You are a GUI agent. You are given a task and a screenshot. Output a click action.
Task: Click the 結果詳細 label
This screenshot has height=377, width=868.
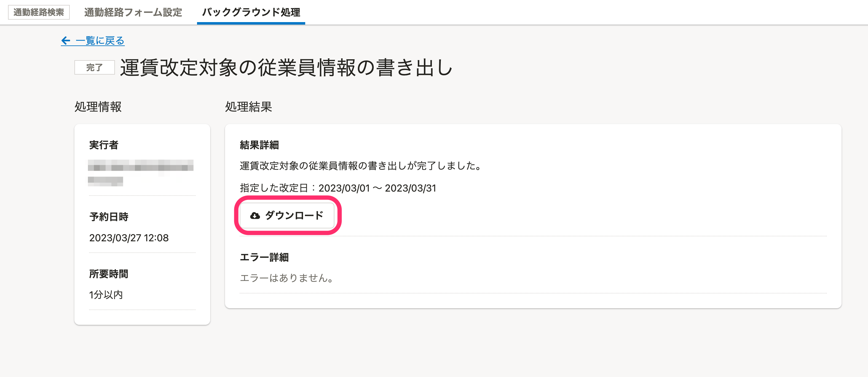coord(259,145)
